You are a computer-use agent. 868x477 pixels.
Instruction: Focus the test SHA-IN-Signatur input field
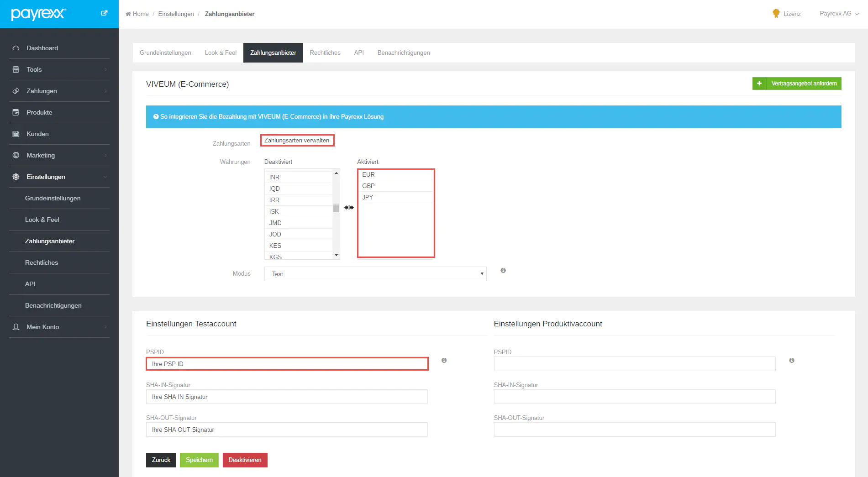pyautogui.click(x=287, y=397)
